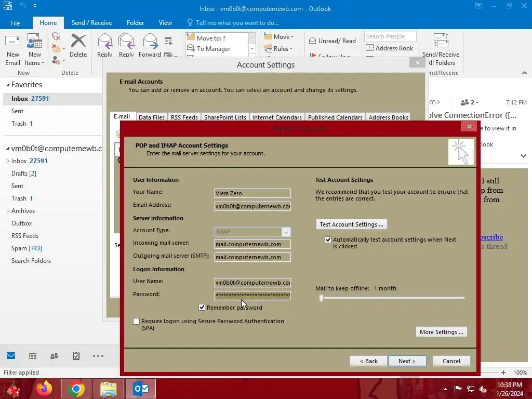
Task: Click the Undo arrow in title bar
Action: coord(23,5)
